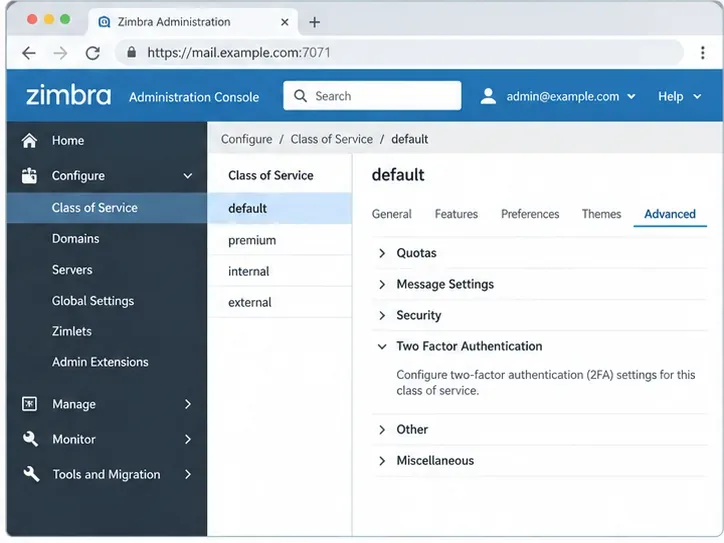Expand the Miscellaneous section
This screenshot has height=543, width=724.
[539, 461]
